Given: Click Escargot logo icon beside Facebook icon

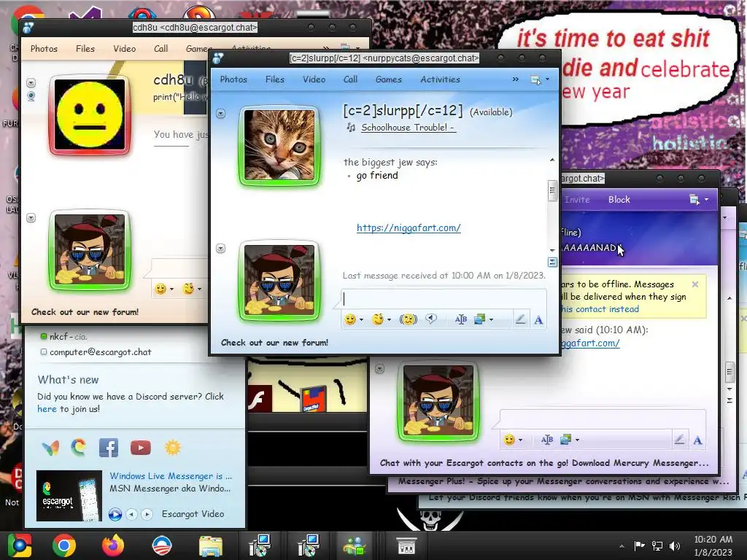Looking at the screenshot, I should coord(79,447).
